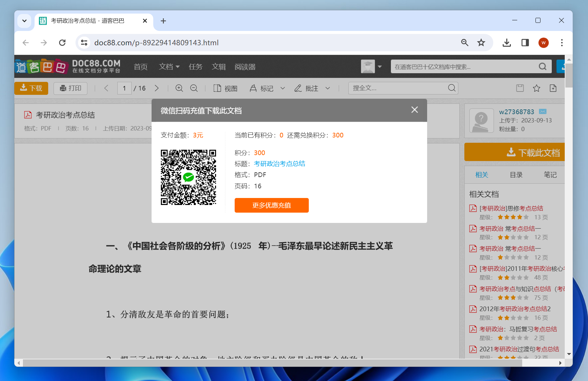The width and height of the screenshot is (588, 381).
Task: Click the WeChat QR code image
Action: [x=188, y=177]
